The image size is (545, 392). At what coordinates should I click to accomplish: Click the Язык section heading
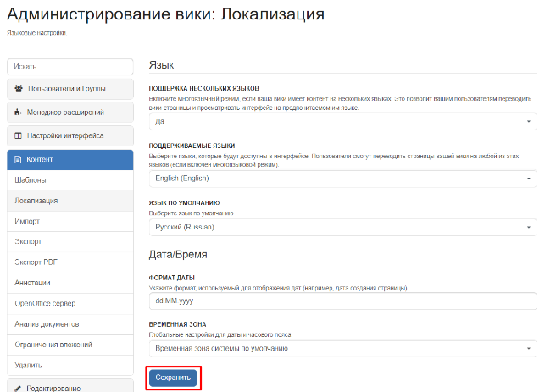click(161, 65)
